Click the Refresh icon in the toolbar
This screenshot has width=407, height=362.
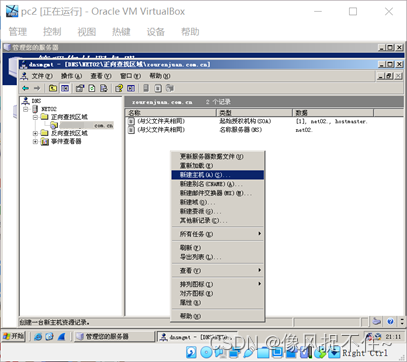point(92,88)
